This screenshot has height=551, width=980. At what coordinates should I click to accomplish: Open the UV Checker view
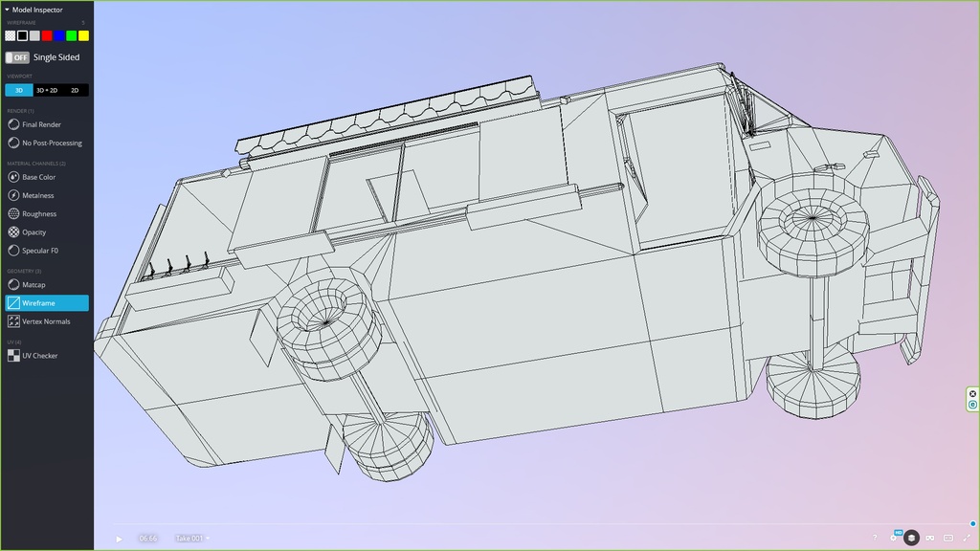point(39,356)
